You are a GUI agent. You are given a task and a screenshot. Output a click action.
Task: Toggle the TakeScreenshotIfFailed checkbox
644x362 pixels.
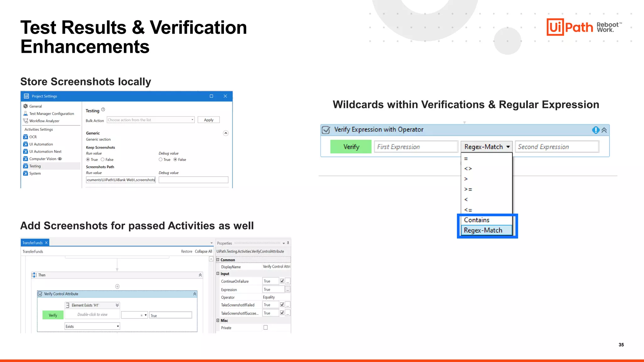(x=282, y=304)
